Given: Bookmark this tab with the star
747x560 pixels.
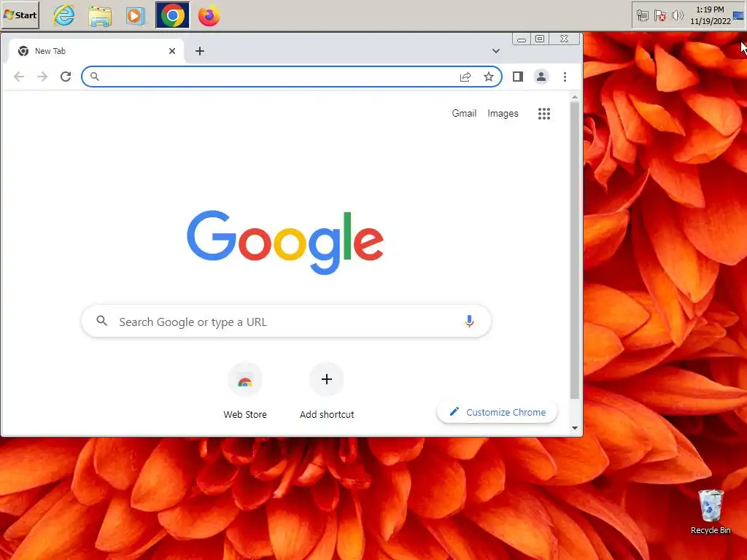Looking at the screenshot, I should click(x=489, y=77).
